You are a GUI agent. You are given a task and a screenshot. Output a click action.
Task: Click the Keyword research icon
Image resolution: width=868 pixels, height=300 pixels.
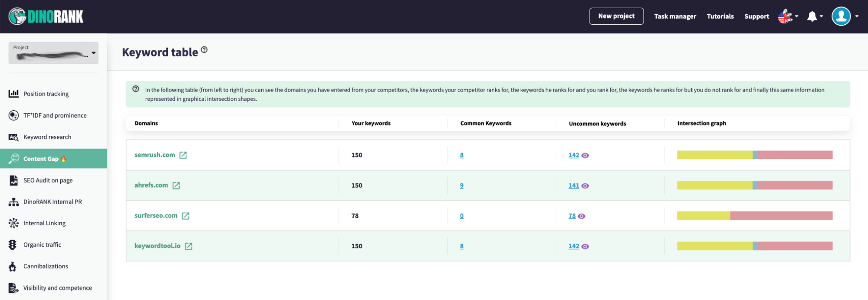13,137
